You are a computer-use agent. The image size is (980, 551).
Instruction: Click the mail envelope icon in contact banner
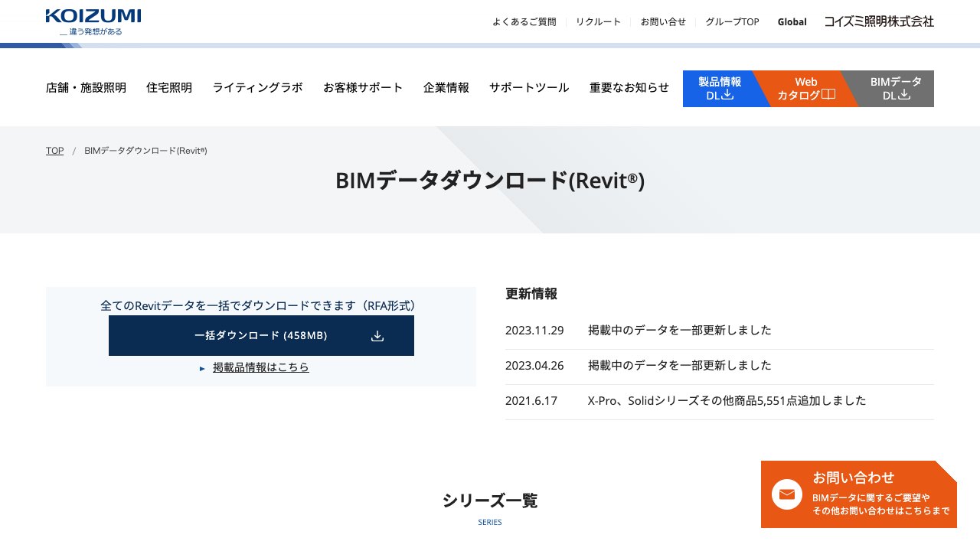786,494
